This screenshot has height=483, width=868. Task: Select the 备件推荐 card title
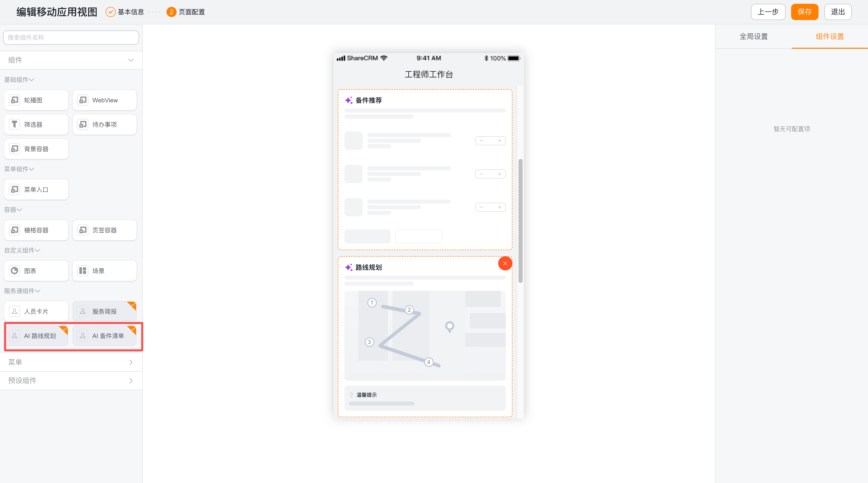(369, 100)
